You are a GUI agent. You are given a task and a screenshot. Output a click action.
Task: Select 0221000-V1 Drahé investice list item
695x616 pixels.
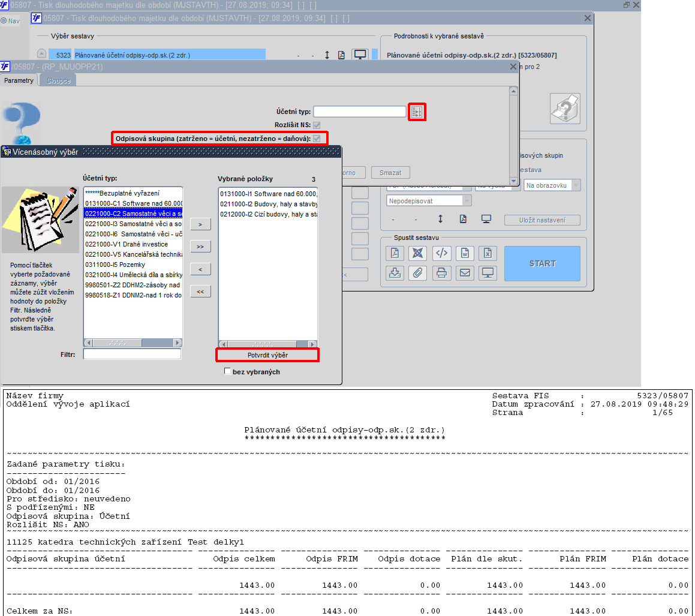[133, 244]
